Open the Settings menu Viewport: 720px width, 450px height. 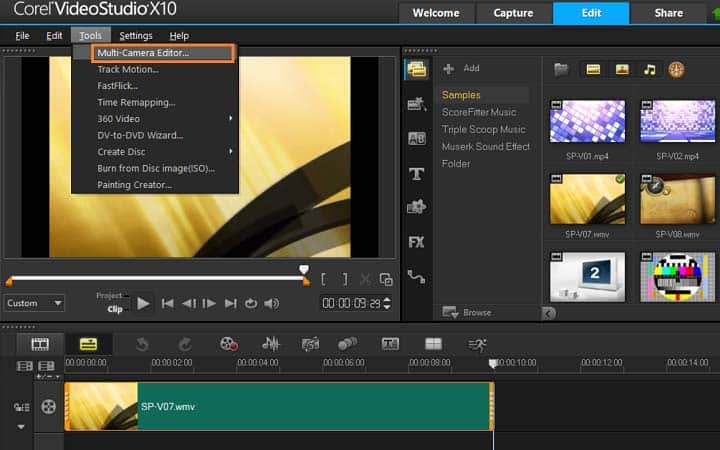pyautogui.click(x=135, y=36)
